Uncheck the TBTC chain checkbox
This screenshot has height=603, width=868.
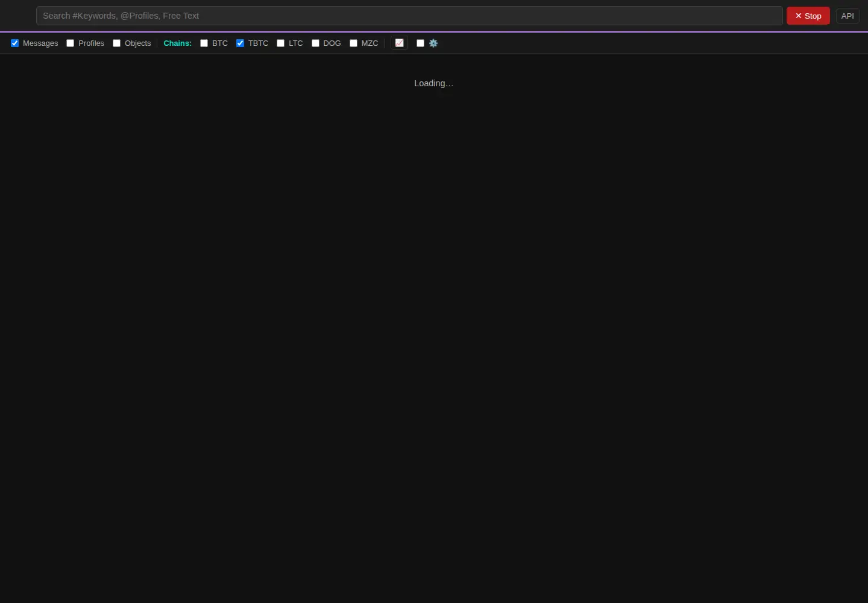241,43
